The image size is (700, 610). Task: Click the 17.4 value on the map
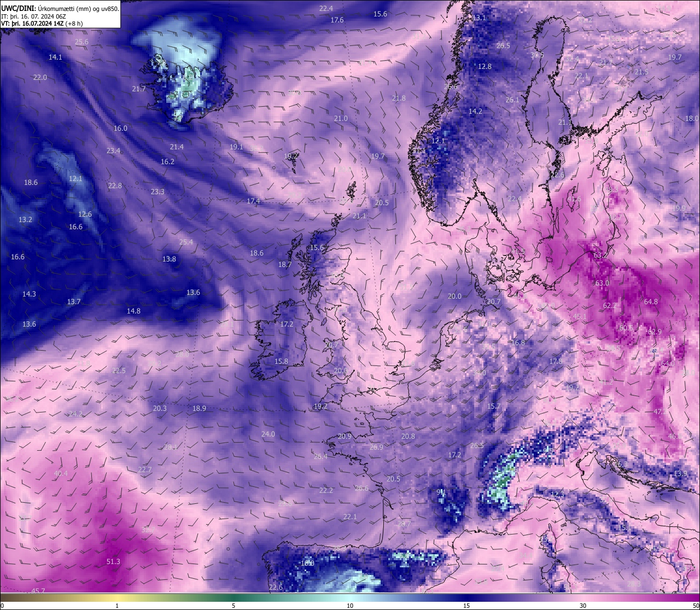click(253, 201)
